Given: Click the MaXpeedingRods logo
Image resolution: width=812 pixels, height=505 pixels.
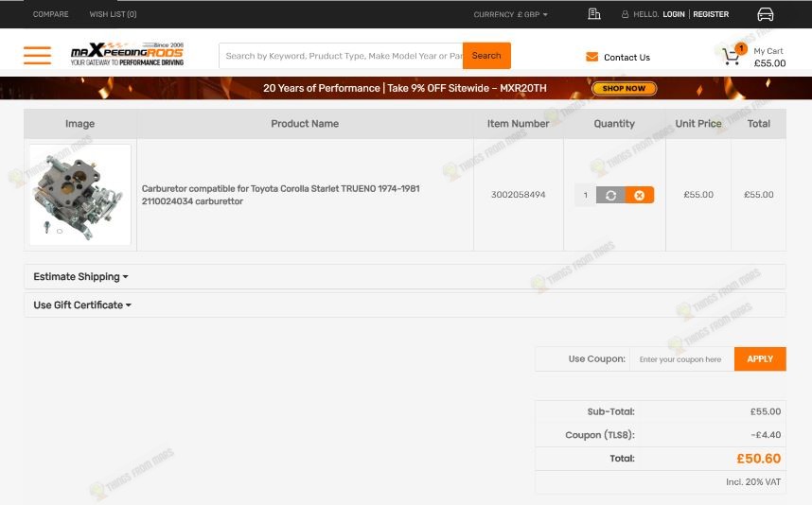Looking at the screenshot, I should (128, 54).
